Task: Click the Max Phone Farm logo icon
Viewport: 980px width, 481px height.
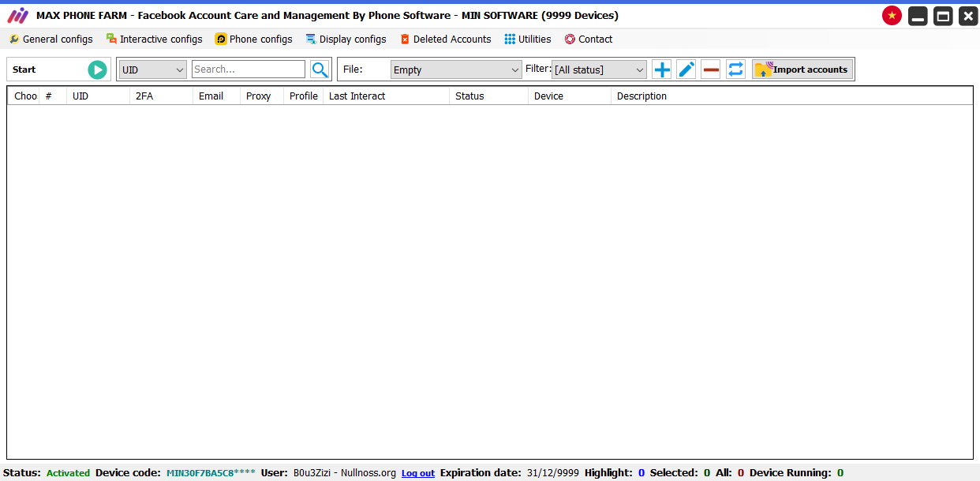Action: (x=17, y=15)
